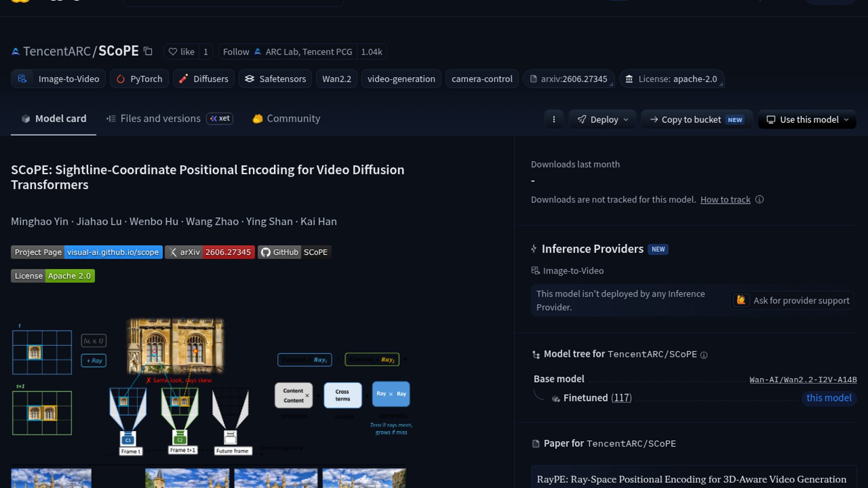Open the Wan-AI/Wan2.2-I2V-A14B base model link
Viewport: 868px width, 488px height.
[803, 380]
